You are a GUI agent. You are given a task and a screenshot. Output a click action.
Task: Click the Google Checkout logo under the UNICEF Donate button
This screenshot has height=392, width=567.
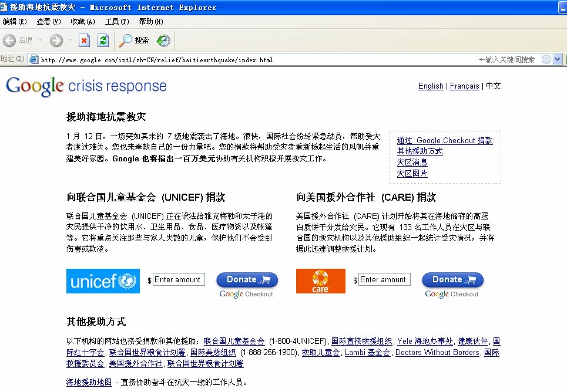246,294
